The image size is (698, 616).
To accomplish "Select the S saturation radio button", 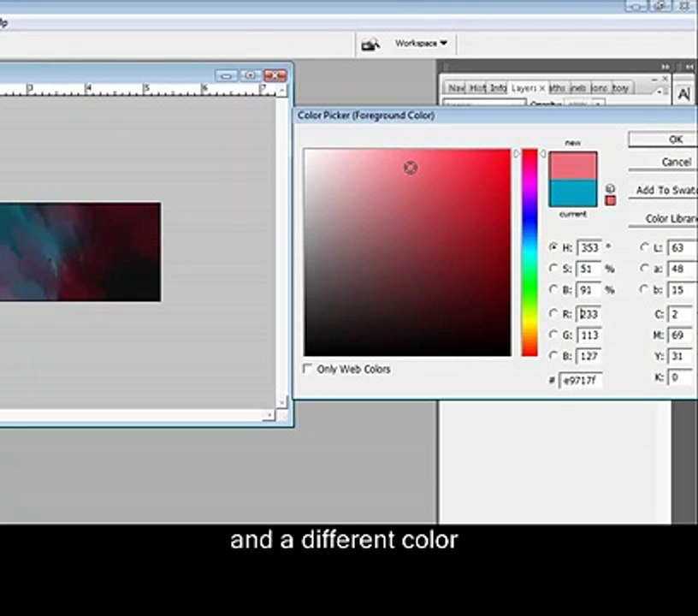I will pos(553,268).
